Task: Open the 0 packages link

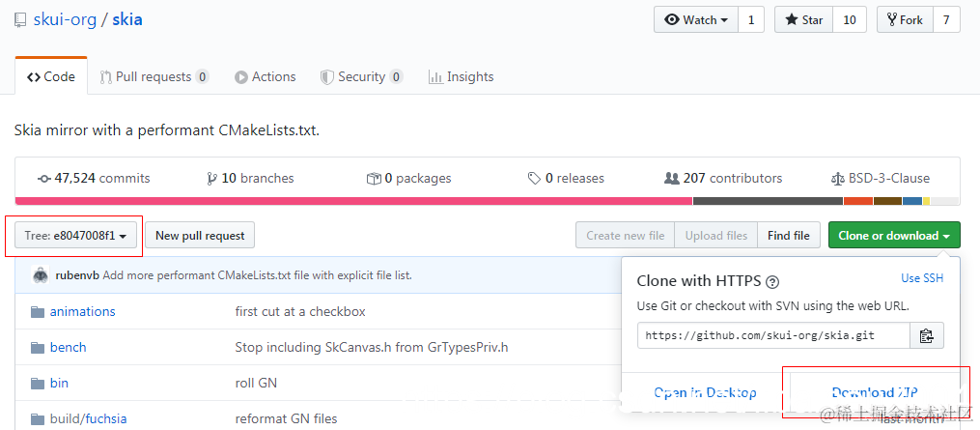Action: click(408, 179)
